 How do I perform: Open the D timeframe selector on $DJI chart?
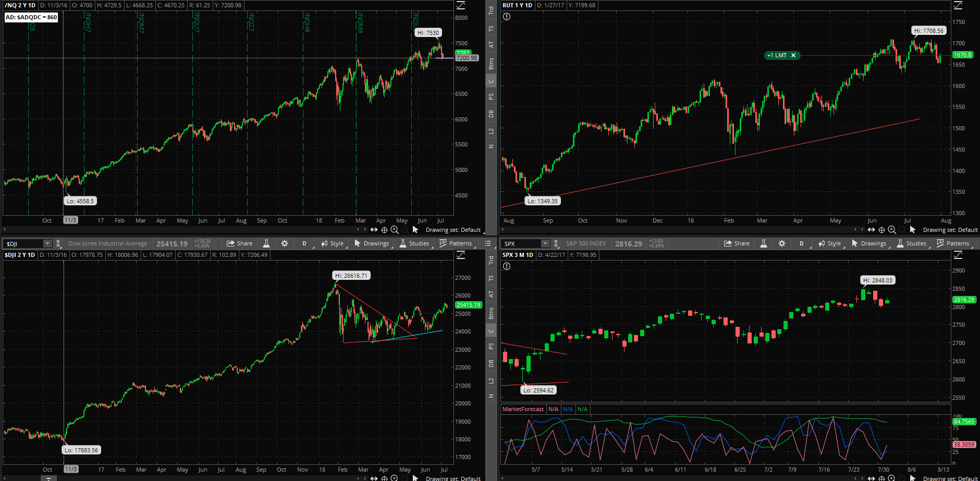[x=304, y=243]
